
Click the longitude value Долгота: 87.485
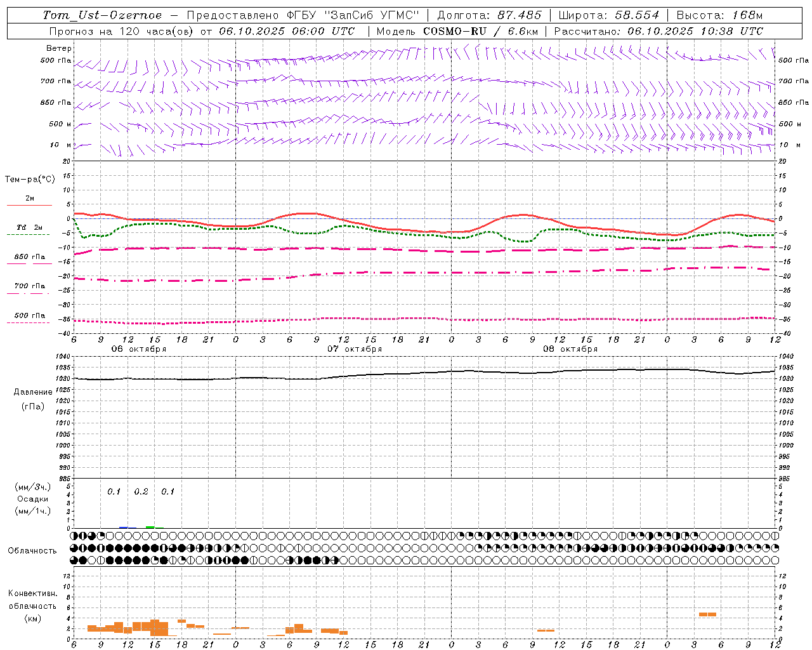(490, 15)
